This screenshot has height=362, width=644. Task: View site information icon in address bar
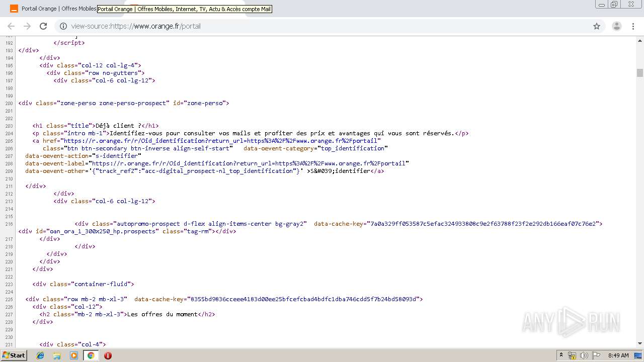click(63, 26)
